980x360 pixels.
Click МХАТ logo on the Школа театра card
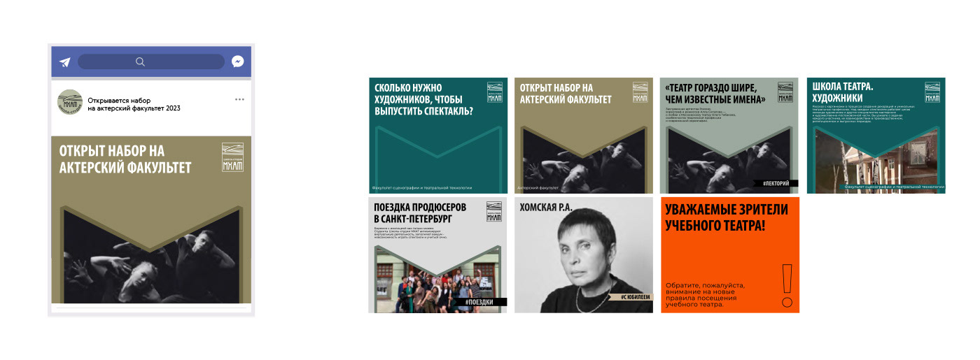tap(932, 92)
